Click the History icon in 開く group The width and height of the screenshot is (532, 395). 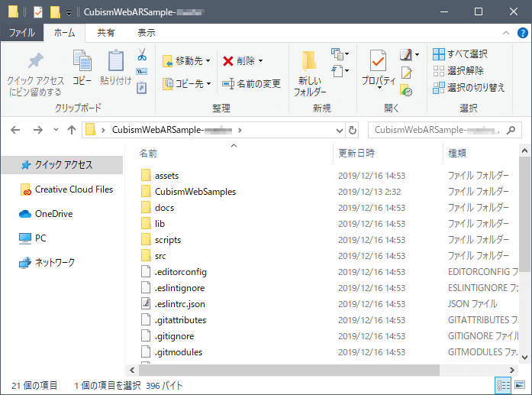point(406,90)
